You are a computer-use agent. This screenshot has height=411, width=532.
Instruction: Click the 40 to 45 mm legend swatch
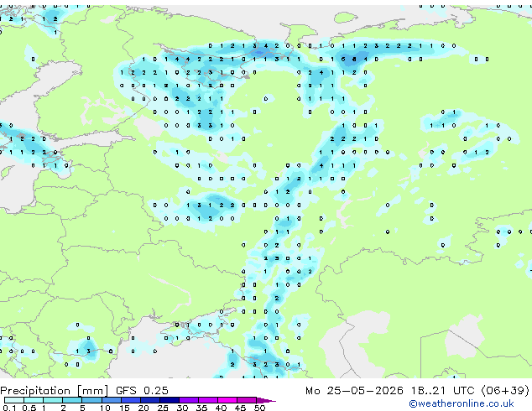[x=227, y=400]
